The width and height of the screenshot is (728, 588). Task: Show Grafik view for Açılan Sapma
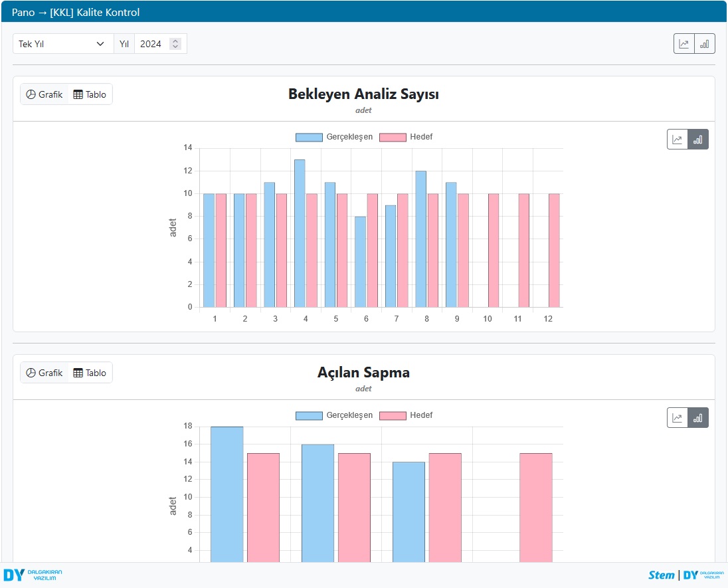(x=45, y=373)
